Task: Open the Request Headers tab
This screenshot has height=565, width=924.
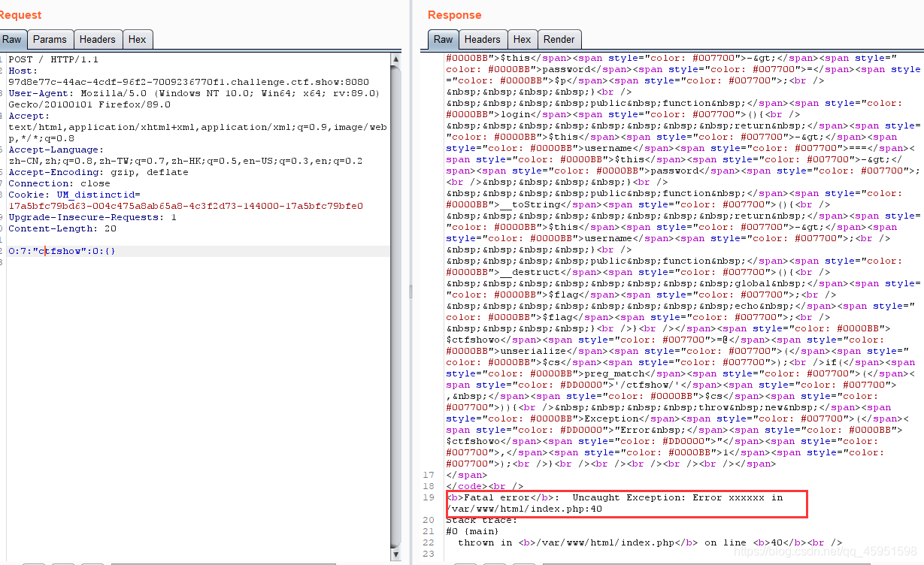Action: tap(98, 40)
